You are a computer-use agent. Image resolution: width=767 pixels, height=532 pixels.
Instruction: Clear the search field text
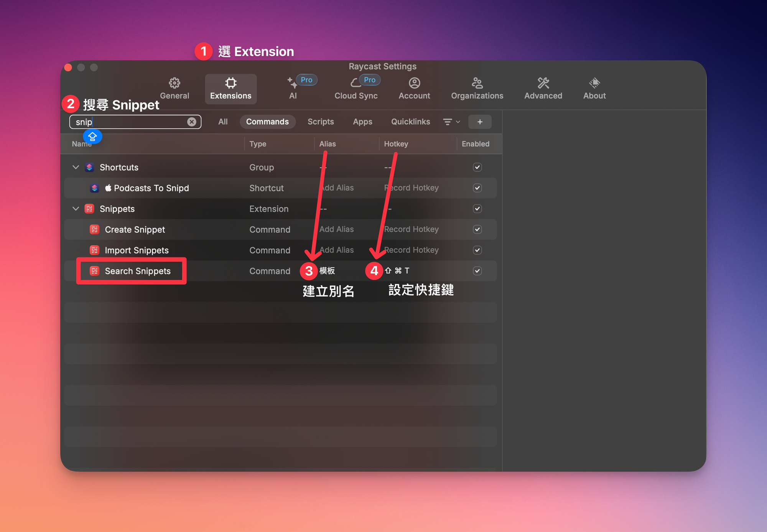pos(192,122)
